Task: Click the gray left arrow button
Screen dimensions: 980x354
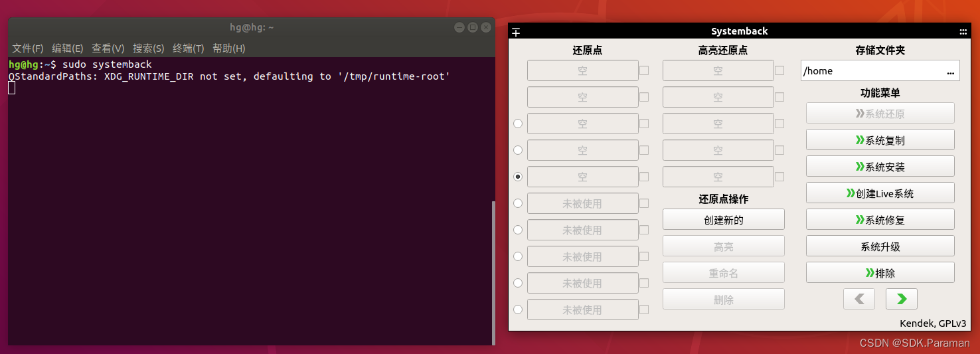Action: coord(859,299)
